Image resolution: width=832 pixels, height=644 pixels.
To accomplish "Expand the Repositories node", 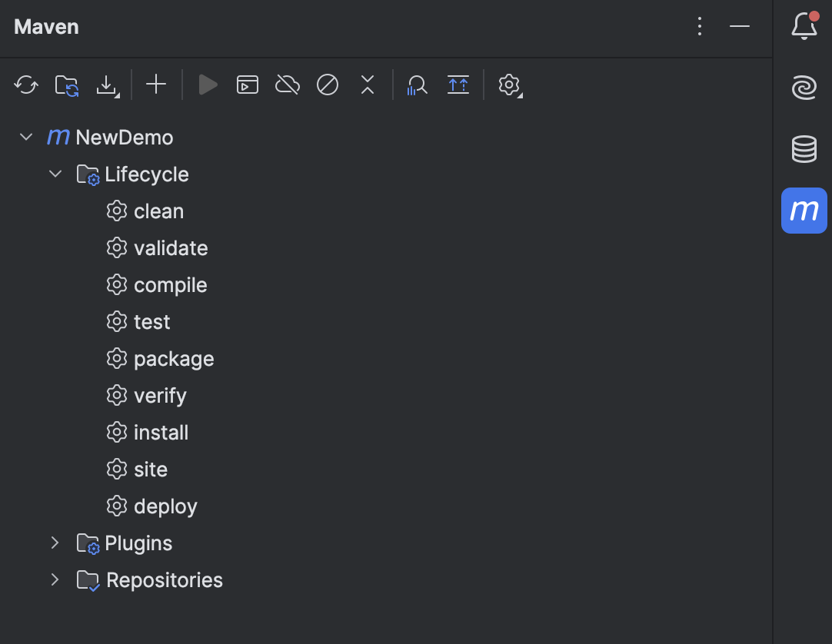I will pos(54,580).
